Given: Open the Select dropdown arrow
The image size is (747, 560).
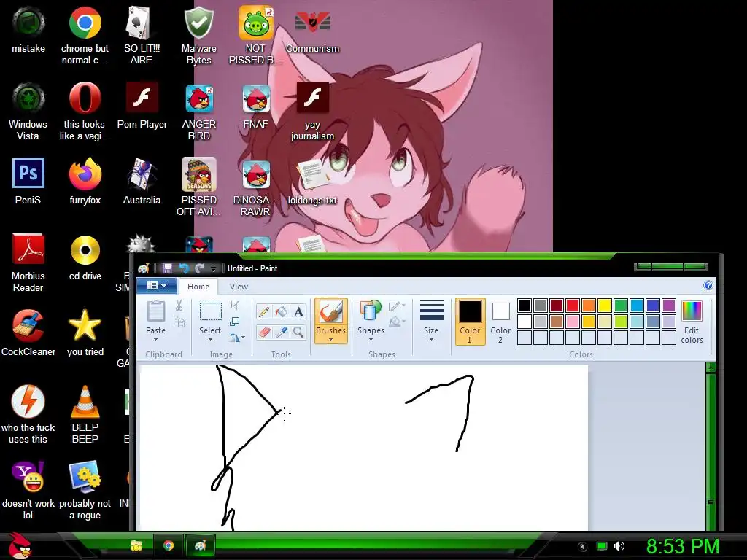Looking at the screenshot, I should point(210,340).
